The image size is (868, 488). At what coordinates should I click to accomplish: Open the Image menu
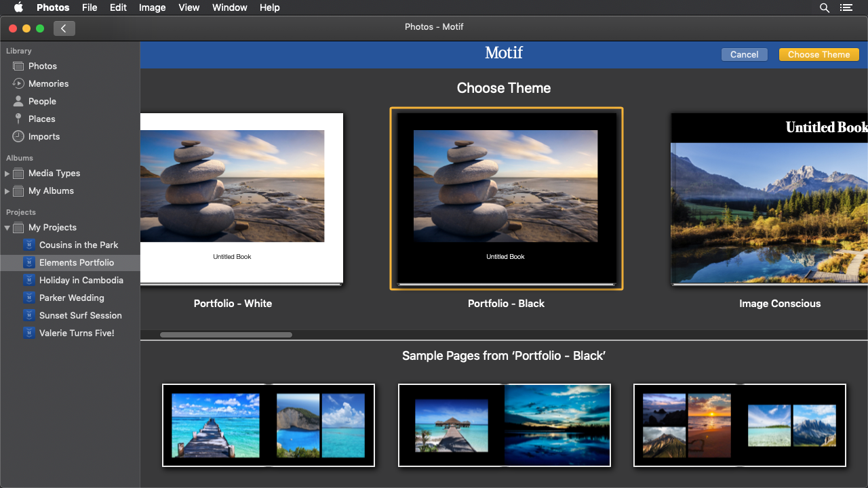(x=152, y=7)
